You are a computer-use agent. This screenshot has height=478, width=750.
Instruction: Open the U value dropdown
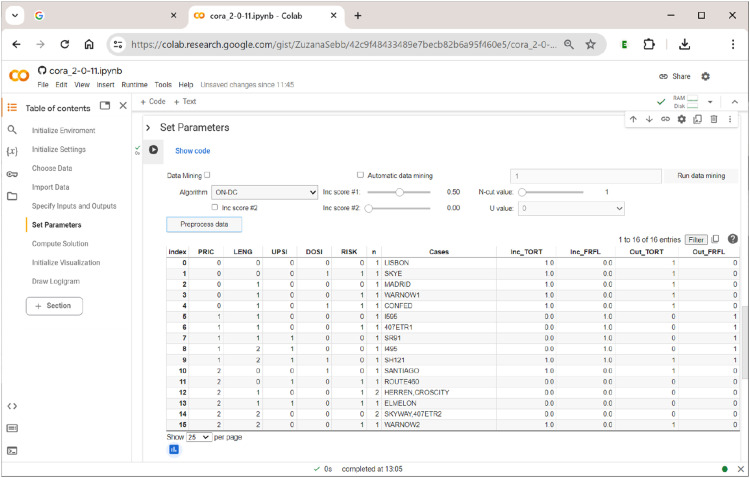click(x=571, y=208)
